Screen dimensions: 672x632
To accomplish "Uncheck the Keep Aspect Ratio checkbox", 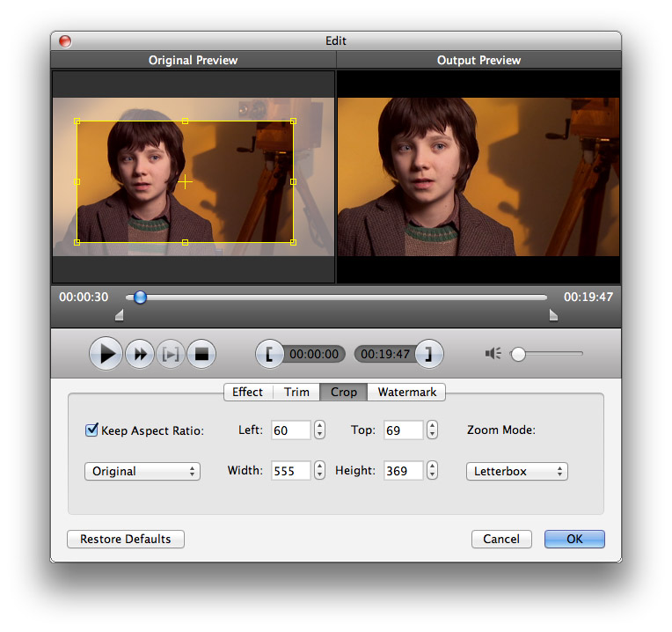I will pyautogui.click(x=91, y=430).
